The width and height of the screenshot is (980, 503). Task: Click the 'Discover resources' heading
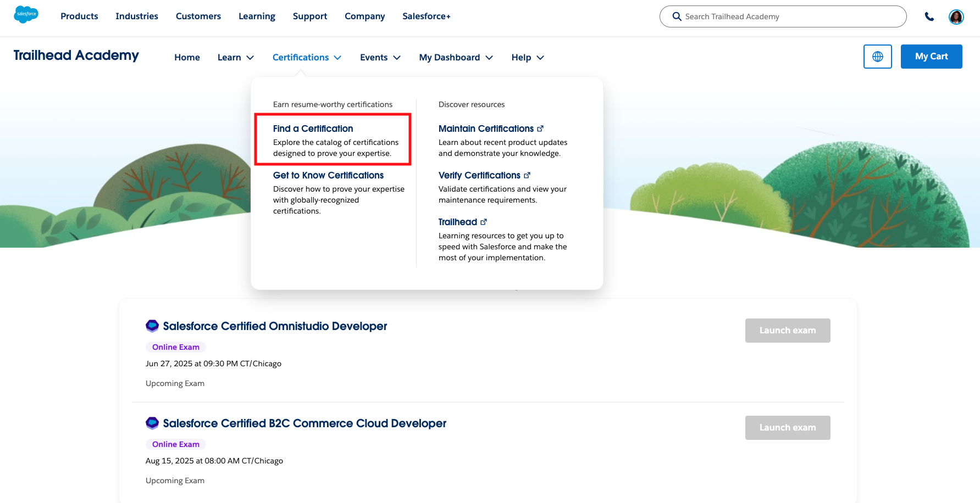472,104
